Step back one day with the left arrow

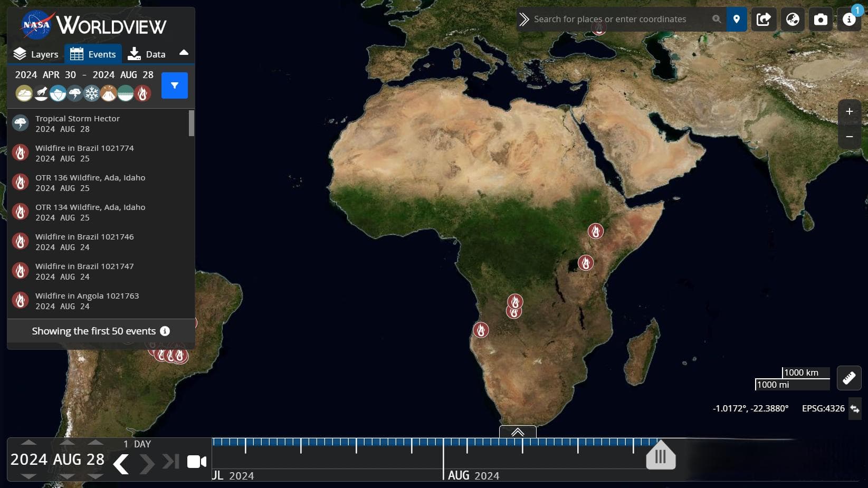pyautogui.click(x=121, y=464)
